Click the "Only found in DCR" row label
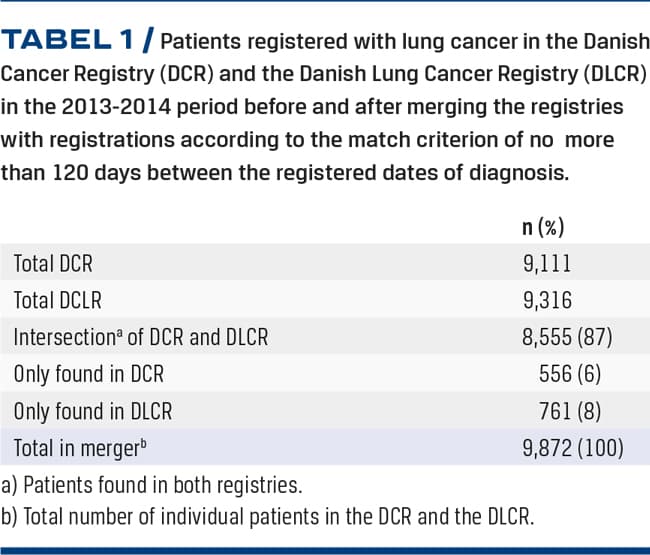The image size is (650, 555). click(x=88, y=374)
